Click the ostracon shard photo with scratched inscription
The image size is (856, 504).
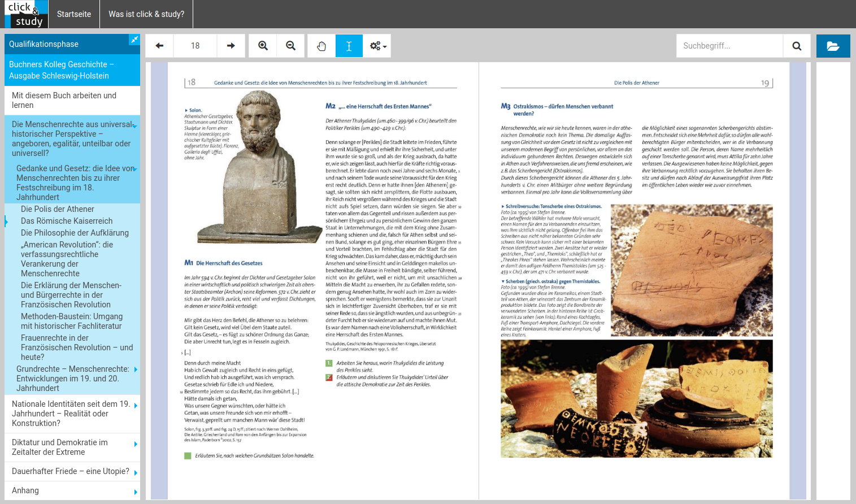pyautogui.click(x=692, y=271)
